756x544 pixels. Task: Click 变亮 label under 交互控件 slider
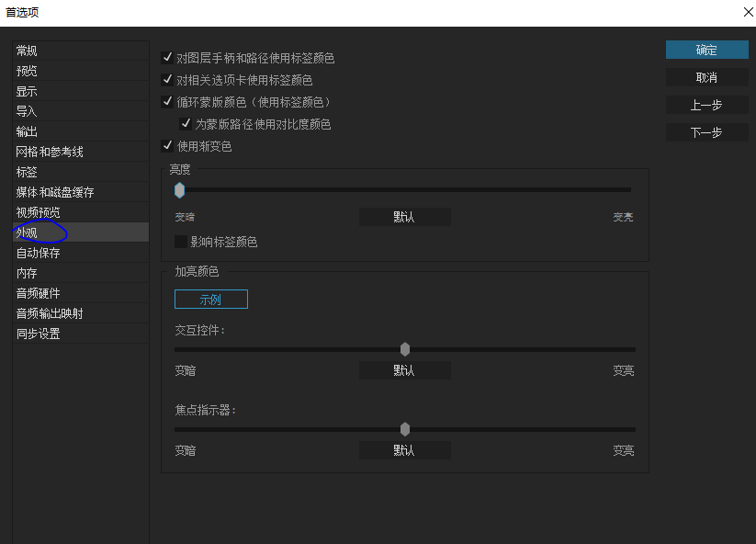(x=624, y=370)
